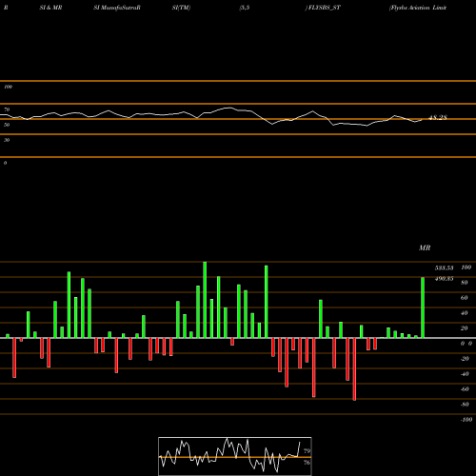
Task: Select the last tall green bar beside 499.95
Action: 423,307
